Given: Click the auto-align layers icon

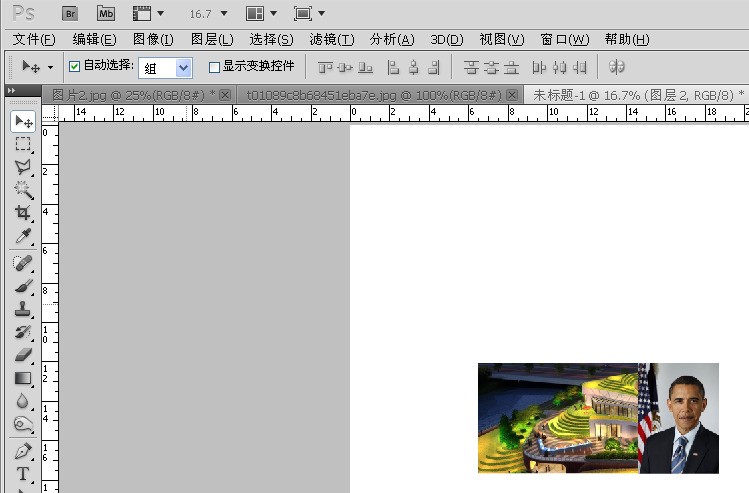Looking at the screenshot, I should [x=616, y=66].
